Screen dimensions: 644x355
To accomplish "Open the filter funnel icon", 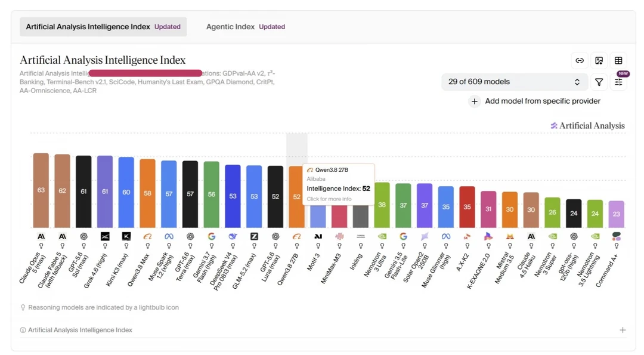I will point(599,82).
